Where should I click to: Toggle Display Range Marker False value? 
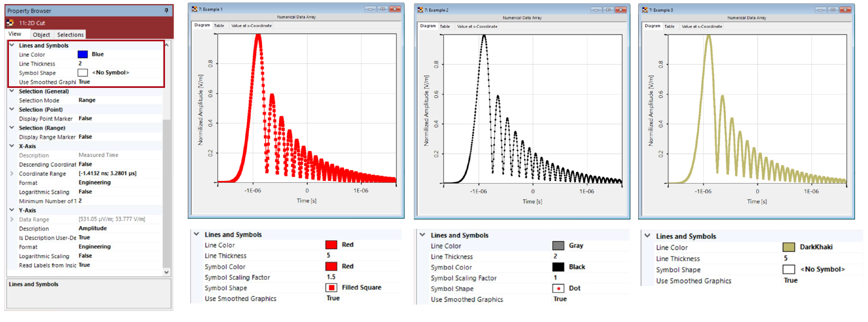(x=85, y=137)
